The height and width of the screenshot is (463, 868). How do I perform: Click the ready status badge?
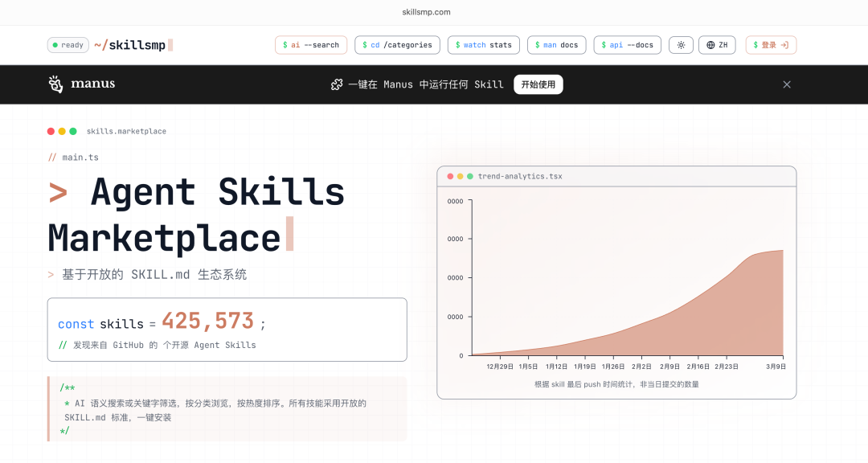tap(68, 45)
